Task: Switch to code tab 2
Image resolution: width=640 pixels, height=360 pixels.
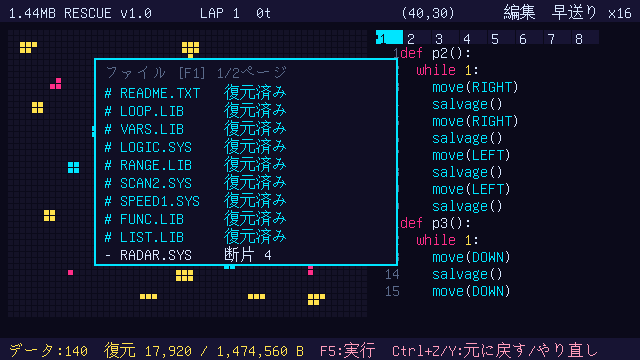Action: (417, 38)
